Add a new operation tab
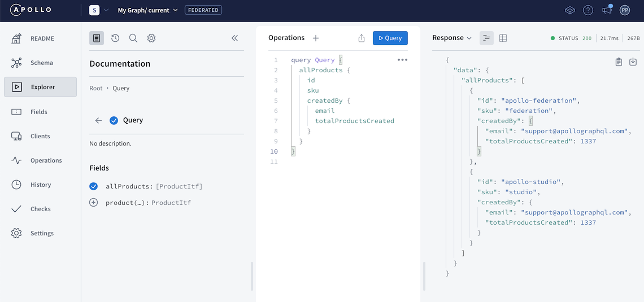644x302 pixels. click(x=315, y=38)
